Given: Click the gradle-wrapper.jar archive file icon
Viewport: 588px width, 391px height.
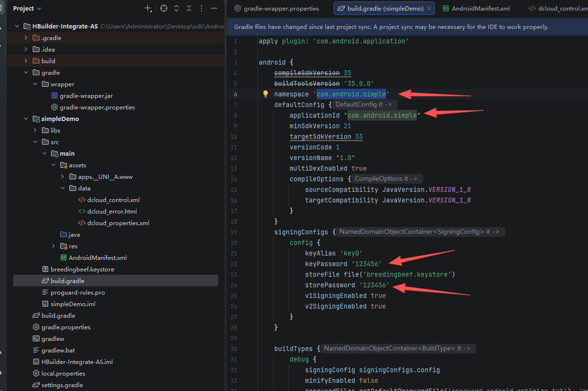Looking at the screenshot, I should click(54, 95).
